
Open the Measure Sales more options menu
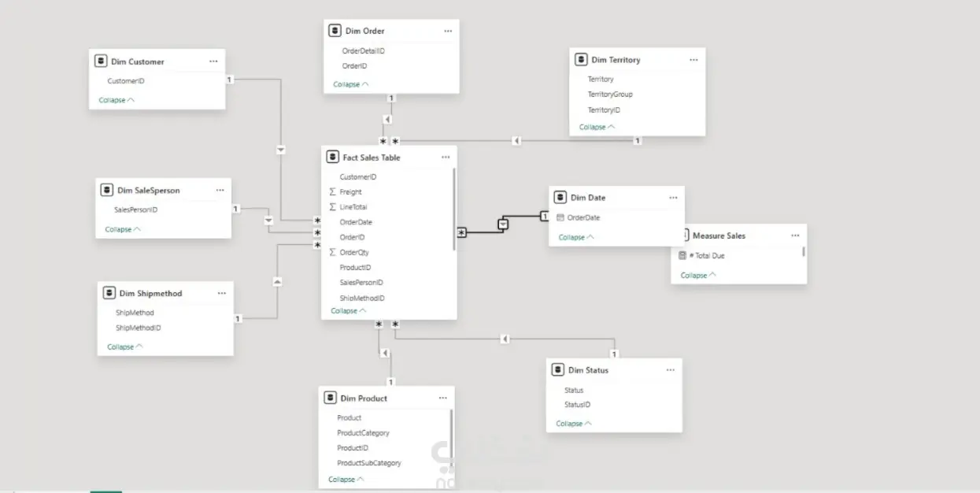pos(795,235)
